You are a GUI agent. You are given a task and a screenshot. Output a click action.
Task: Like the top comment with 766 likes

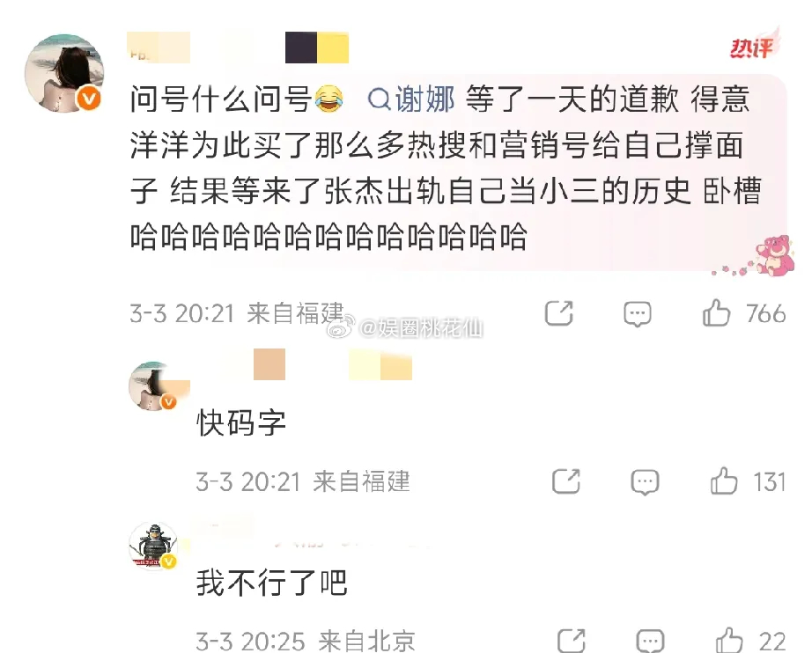(x=716, y=313)
